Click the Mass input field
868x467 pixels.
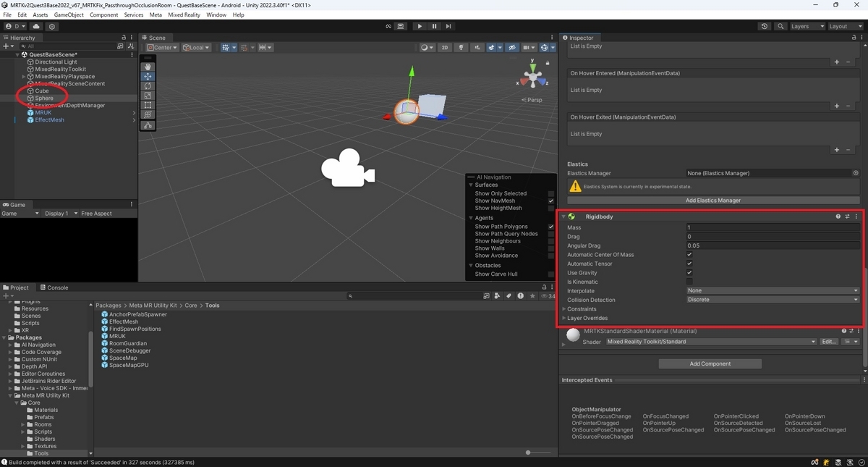click(x=772, y=227)
